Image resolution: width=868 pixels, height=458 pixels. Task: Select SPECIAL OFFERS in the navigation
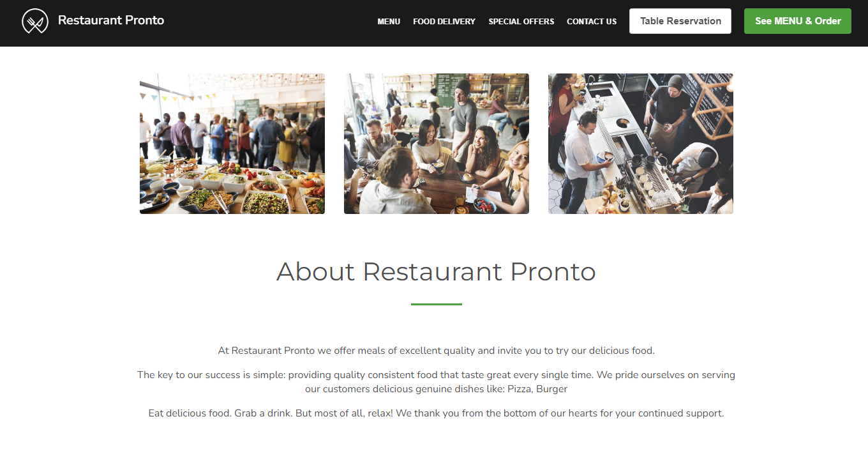pos(521,21)
